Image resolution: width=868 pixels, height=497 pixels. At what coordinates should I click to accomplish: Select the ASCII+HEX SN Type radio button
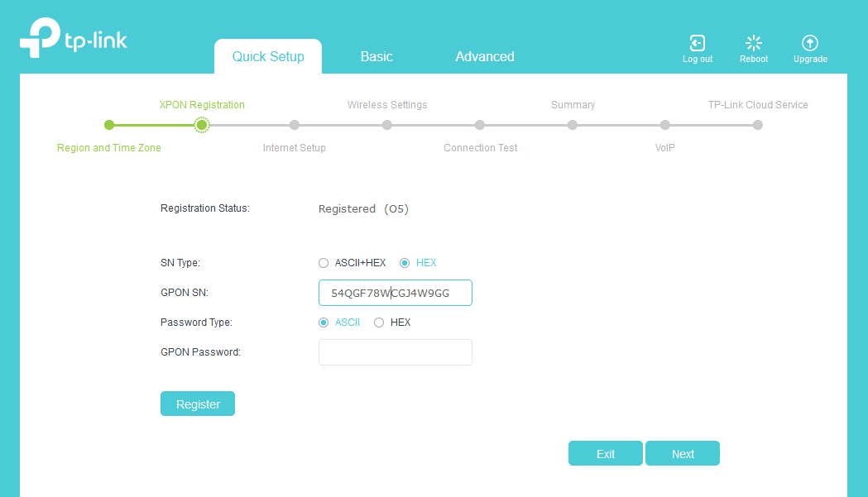324,263
